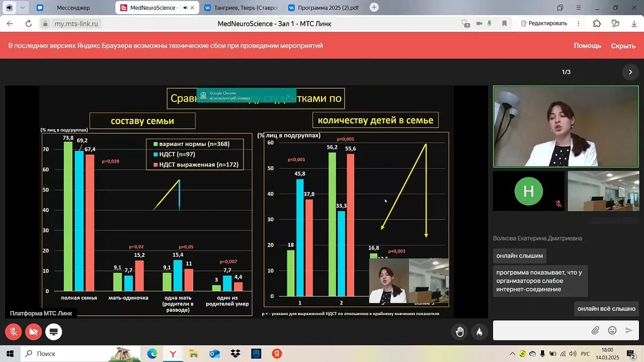This screenshot has height=362, width=644.
Task: Switch the РУС input language
Action: tap(585, 354)
